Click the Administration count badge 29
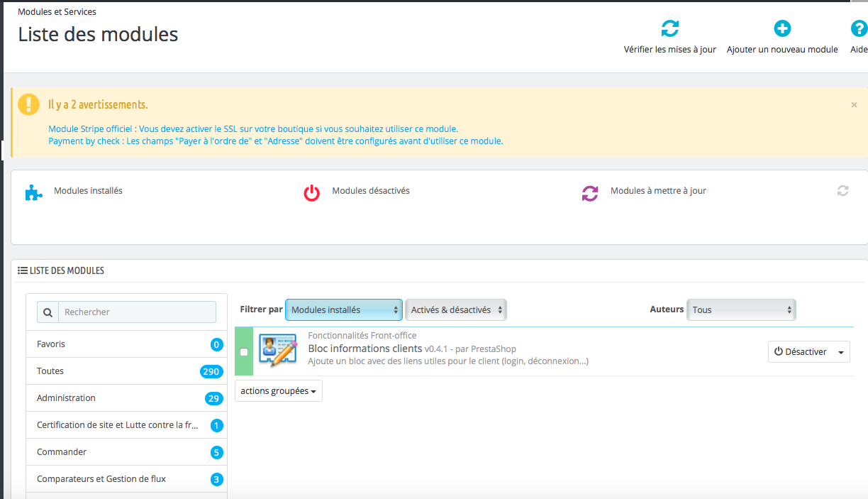This screenshot has height=499, width=868. pos(214,398)
